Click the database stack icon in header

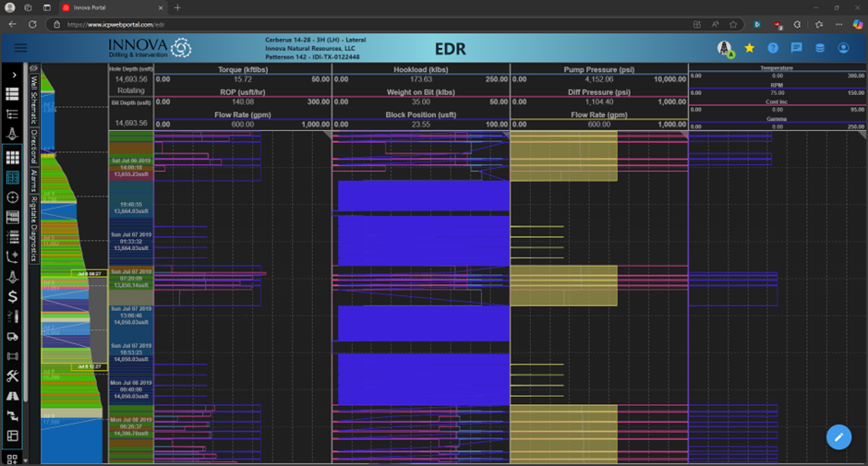click(x=819, y=48)
